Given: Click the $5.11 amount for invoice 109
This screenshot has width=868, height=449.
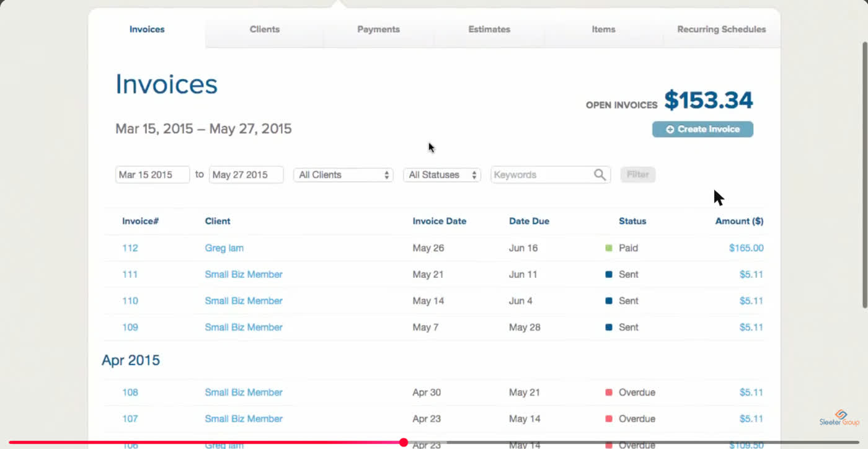Looking at the screenshot, I should [x=751, y=327].
